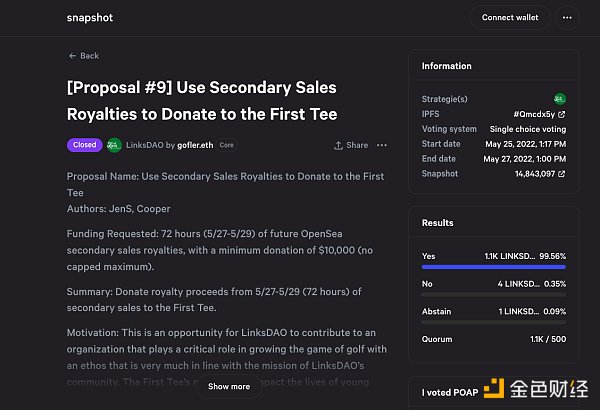
Task: Open Snapshot block 14,843,097 external link
Action: point(562,174)
